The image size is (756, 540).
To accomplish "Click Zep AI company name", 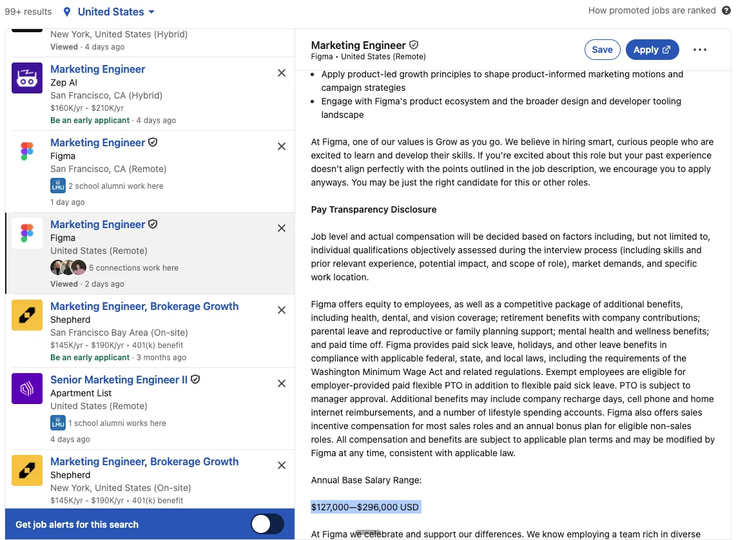I will coord(64,82).
